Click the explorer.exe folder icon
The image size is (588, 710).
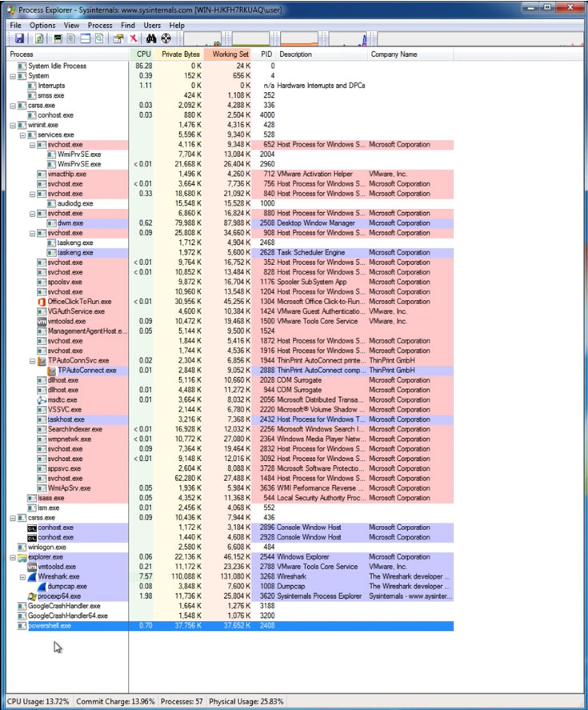22,557
